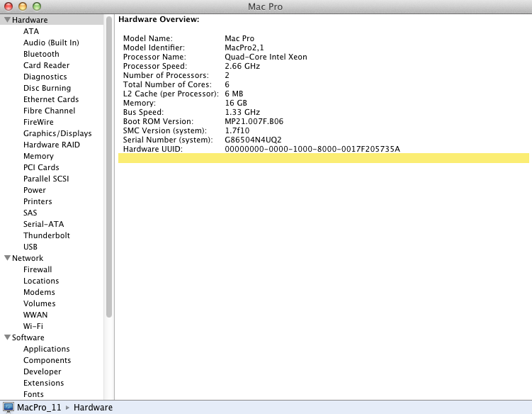This screenshot has height=414, width=532.
Task: Click the Hardware Overview heading
Action: (x=159, y=19)
